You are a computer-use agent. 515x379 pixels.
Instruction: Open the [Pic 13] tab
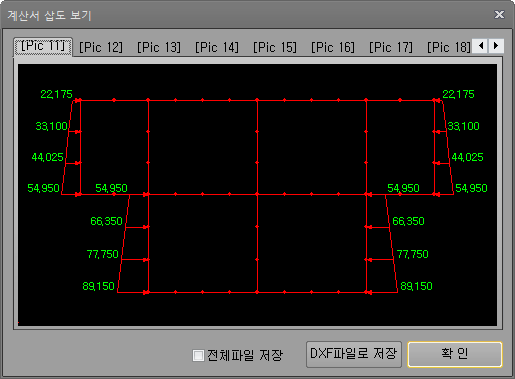click(x=159, y=47)
